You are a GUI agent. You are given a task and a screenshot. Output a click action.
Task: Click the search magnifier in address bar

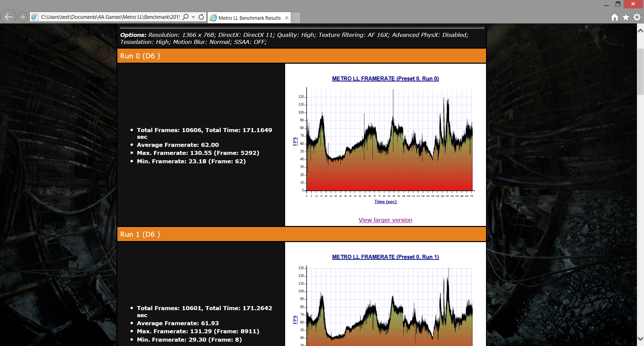pyautogui.click(x=185, y=17)
